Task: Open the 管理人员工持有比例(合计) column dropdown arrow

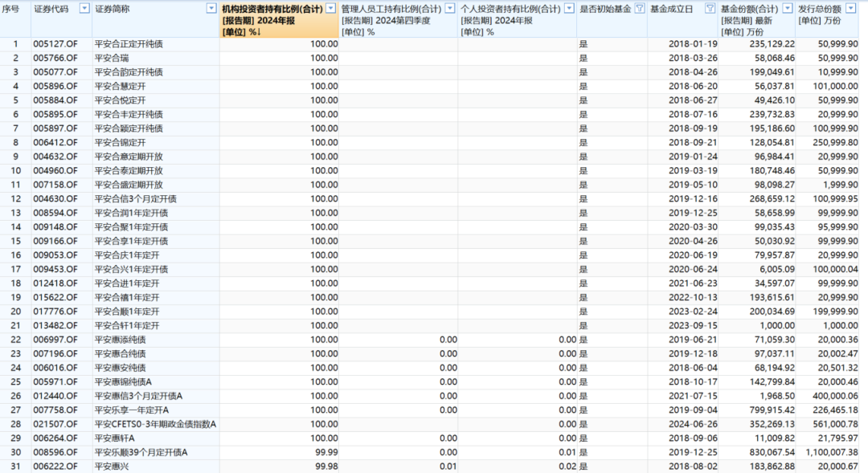Action: click(x=450, y=8)
